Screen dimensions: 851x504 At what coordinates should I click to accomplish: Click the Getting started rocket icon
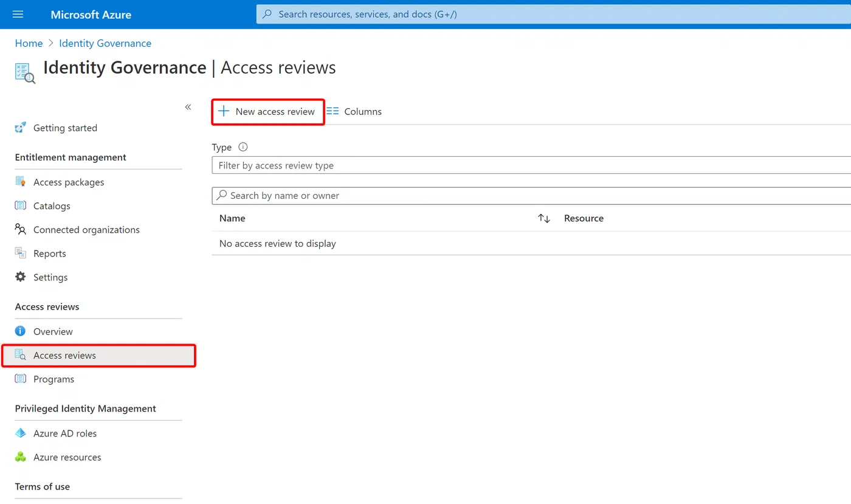click(21, 128)
